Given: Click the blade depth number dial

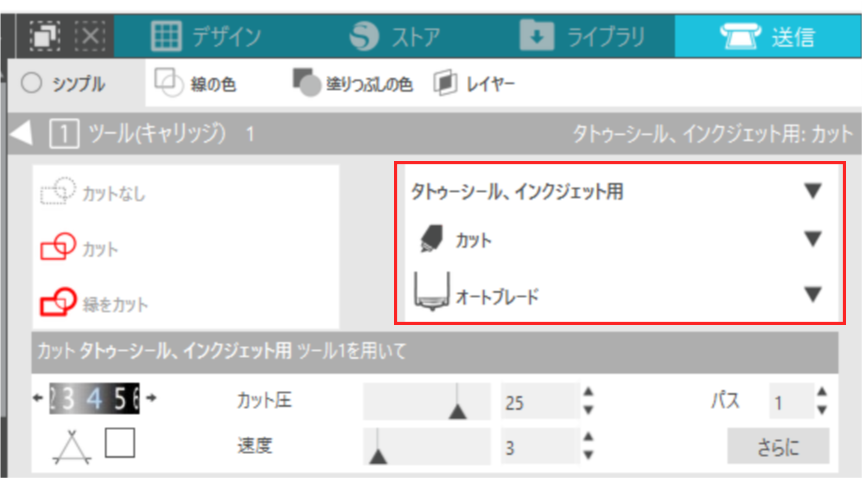Looking at the screenshot, I should point(94,398).
